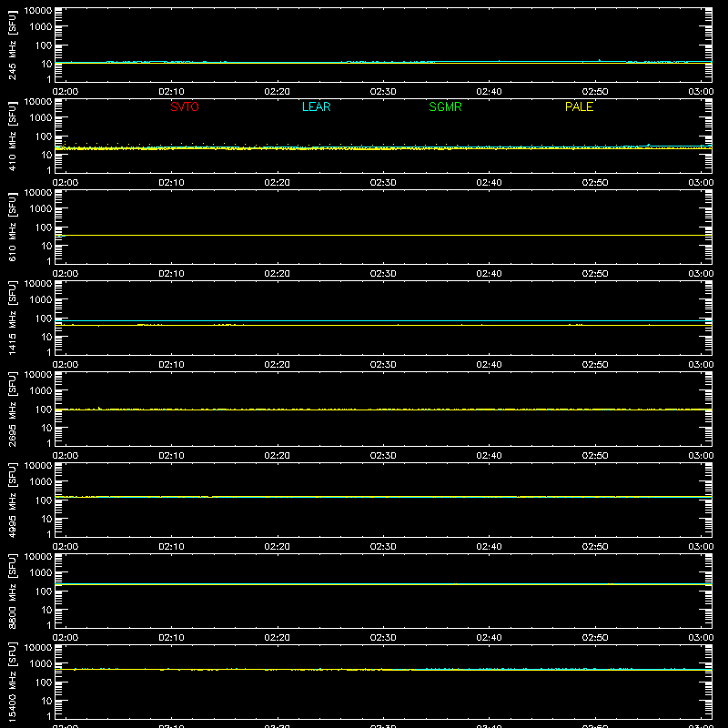Viewport: 728px width, 728px height.
Task: Select the 4995 MHz [SFU] axis title
Action: tap(12, 500)
